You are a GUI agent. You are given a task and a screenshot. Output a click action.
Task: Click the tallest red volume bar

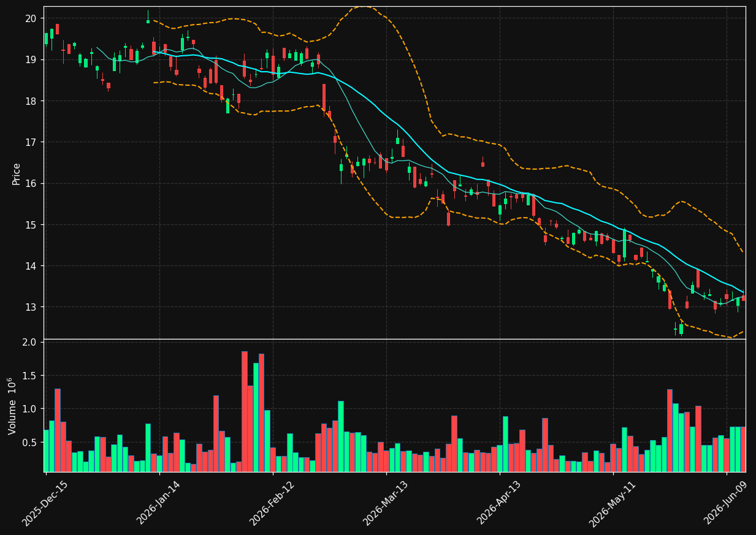pyautogui.click(x=244, y=411)
